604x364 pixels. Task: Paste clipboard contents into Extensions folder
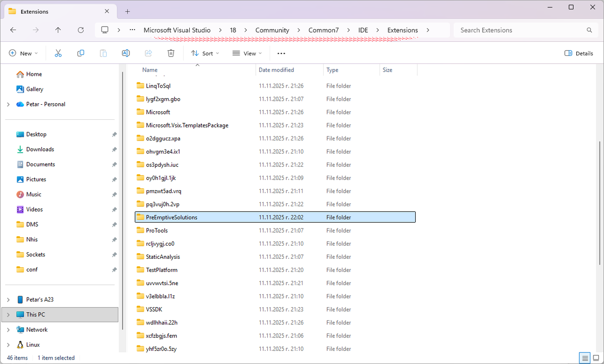pyautogui.click(x=103, y=53)
